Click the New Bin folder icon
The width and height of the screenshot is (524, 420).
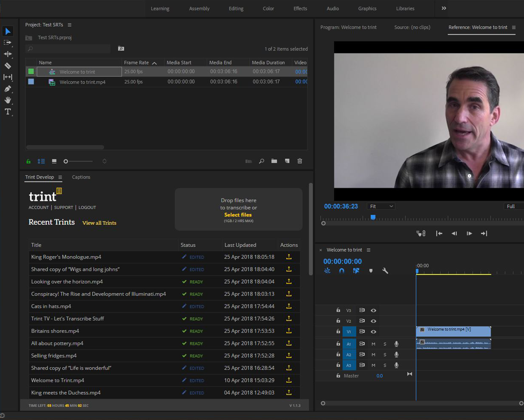(x=274, y=161)
